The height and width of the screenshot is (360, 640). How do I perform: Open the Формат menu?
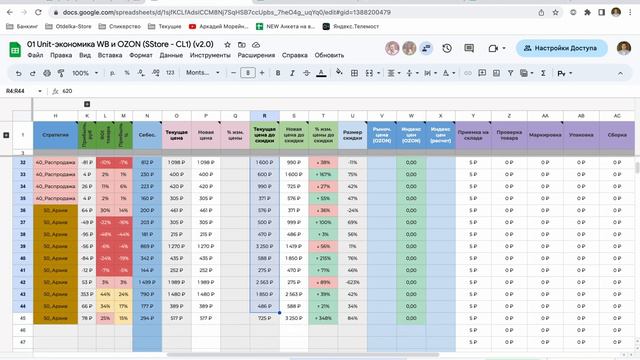tap(141, 55)
